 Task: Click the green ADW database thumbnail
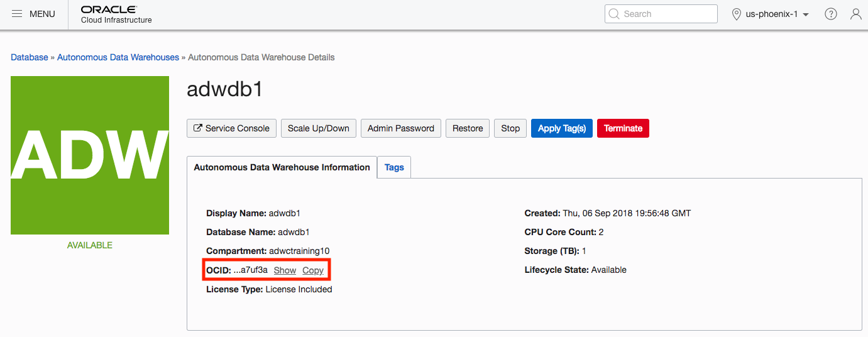90,155
